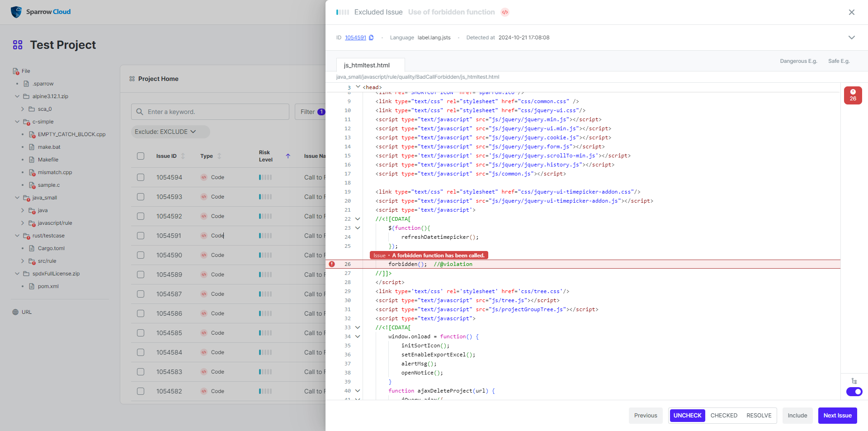Click the Test Project grid icon
The image size is (868, 431).
point(18,45)
